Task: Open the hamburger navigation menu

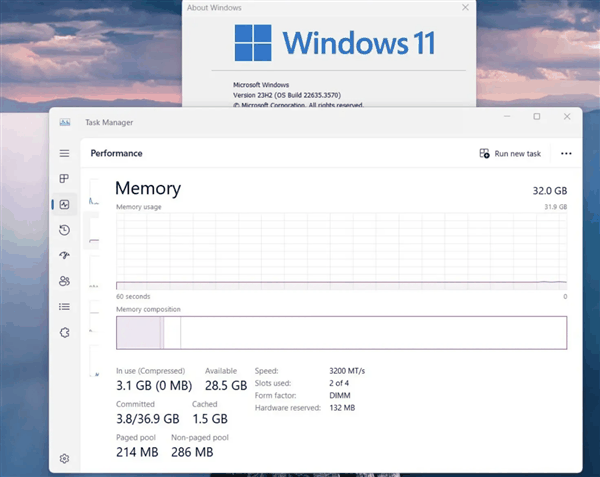Action: click(x=64, y=153)
